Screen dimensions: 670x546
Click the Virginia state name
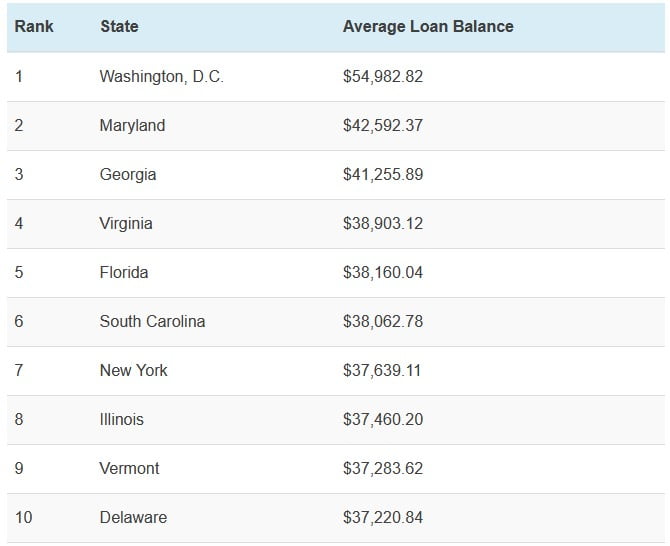pyautogui.click(x=126, y=223)
